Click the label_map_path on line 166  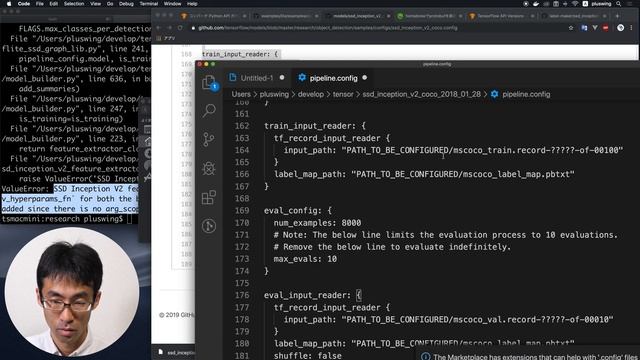(424, 174)
